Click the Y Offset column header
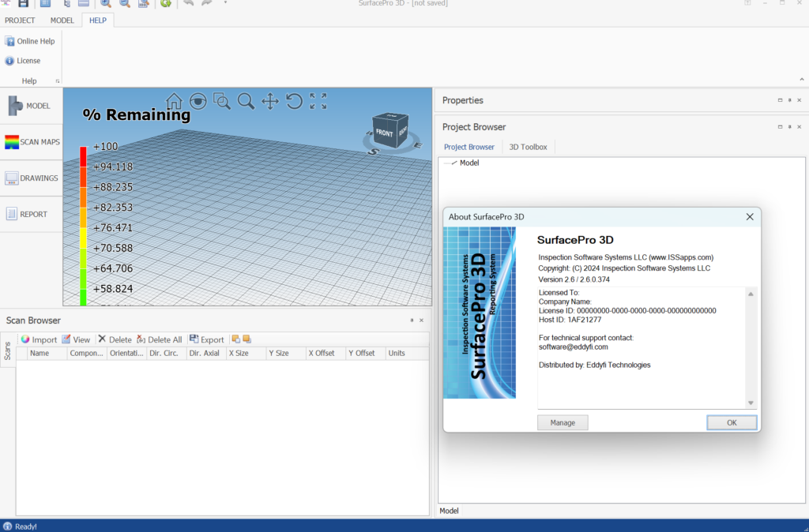 [366, 353]
